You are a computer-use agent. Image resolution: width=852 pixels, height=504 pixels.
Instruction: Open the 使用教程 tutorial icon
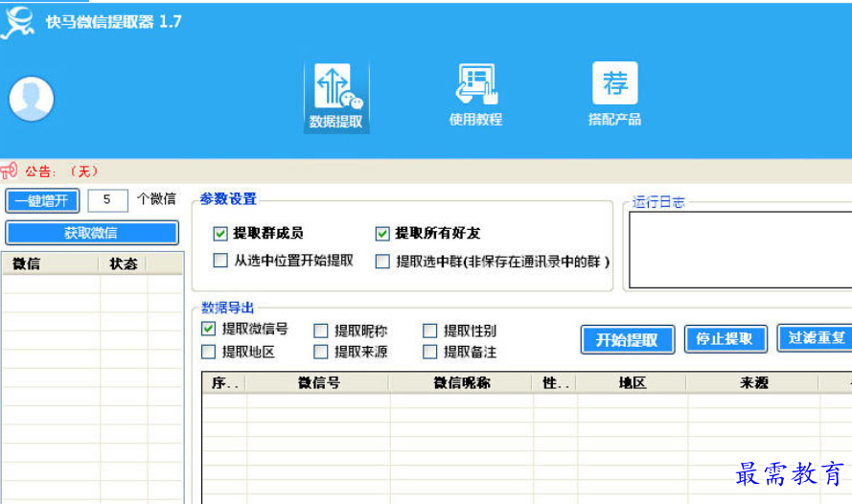475,96
